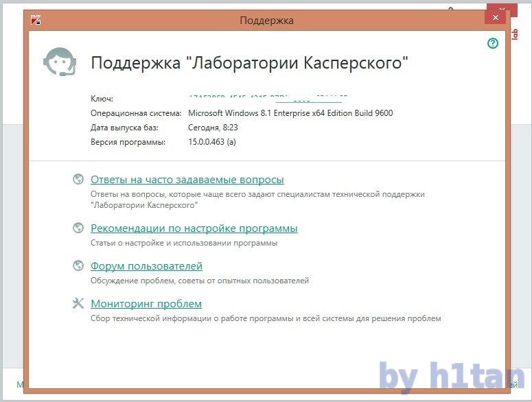532x402 pixels.
Task: Click the Kaspersky logo in title bar
Action: tap(36, 20)
